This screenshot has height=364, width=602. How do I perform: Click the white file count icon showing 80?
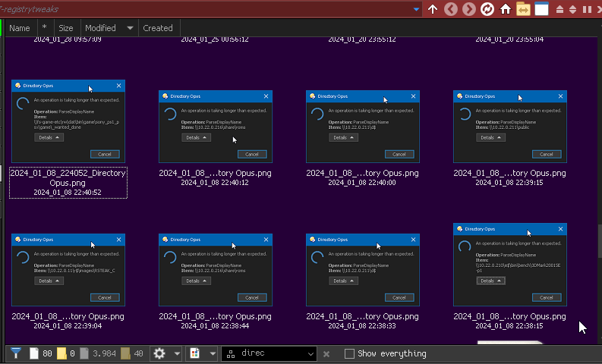coord(34,353)
